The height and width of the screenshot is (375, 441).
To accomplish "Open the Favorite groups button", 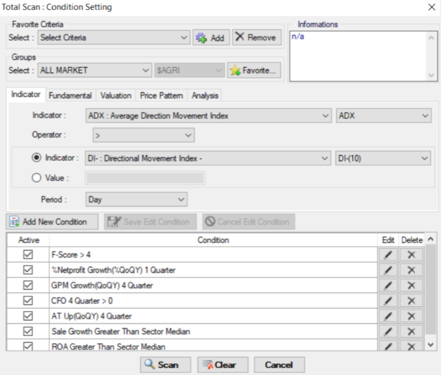I will click(x=254, y=70).
